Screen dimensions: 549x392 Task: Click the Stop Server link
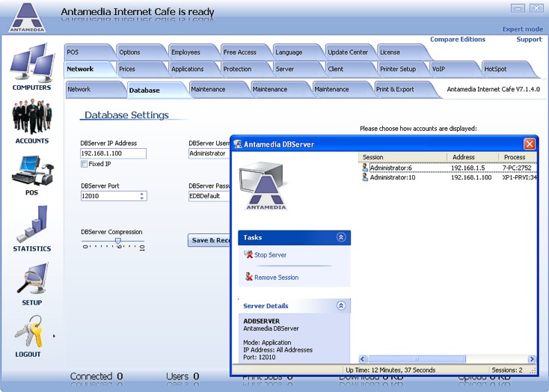(x=270, y=255)
